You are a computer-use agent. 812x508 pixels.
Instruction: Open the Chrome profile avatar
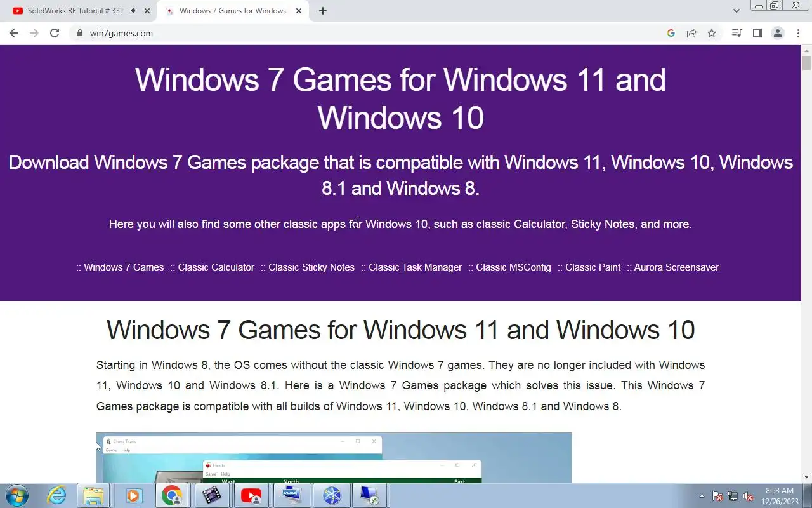click(777, 33)
